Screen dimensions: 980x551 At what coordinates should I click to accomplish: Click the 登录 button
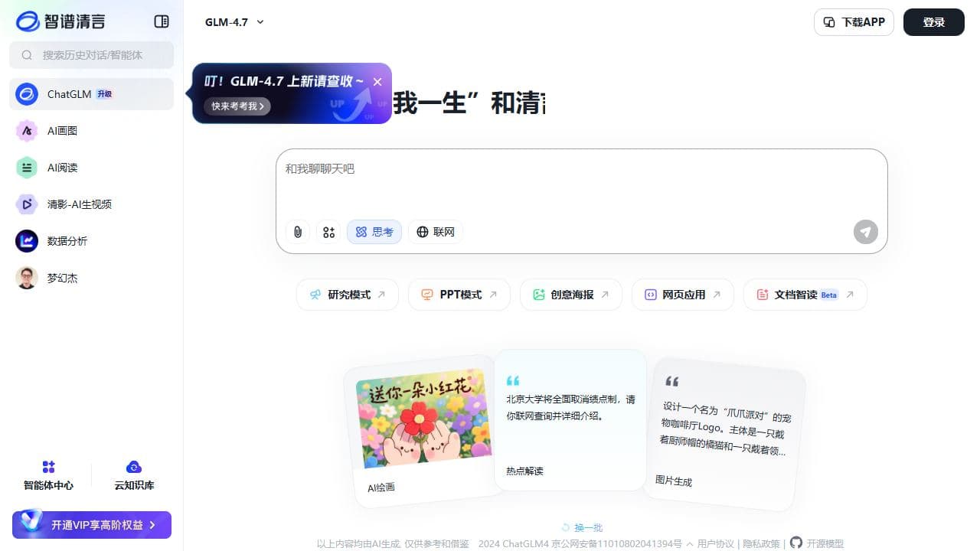tap(933, 22)
